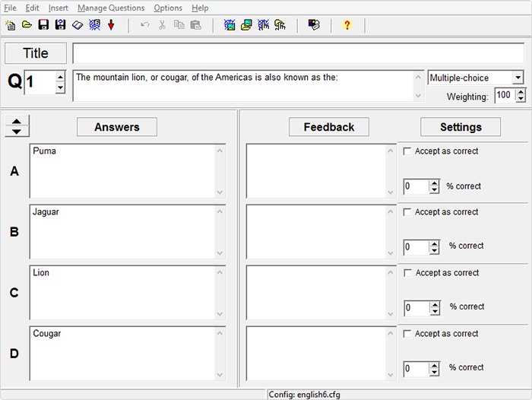532x400 pixels.
Task: Click the Weighting value field showing 100
Action: point(505,95)
